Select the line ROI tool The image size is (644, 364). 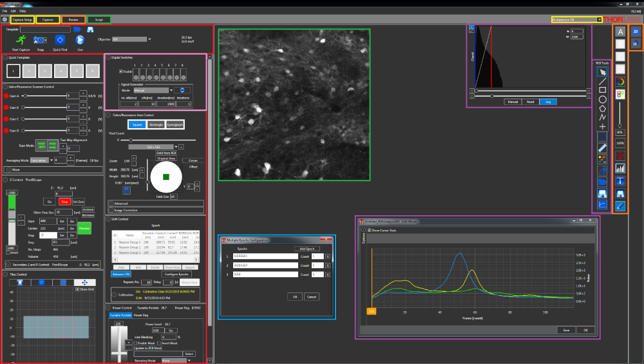point(601,81)
